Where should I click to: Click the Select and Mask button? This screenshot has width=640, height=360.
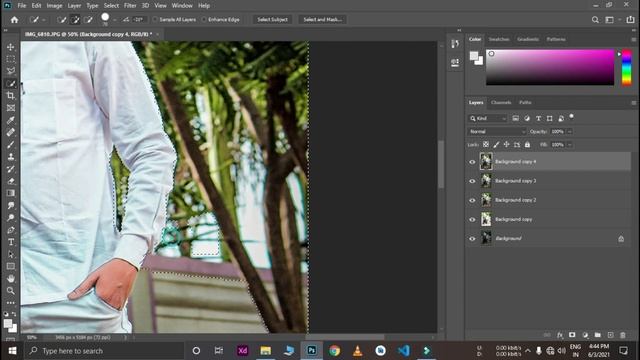(x=322, y=20)
